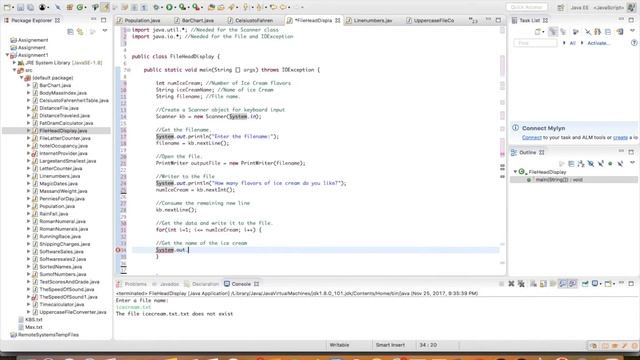Screen dimensions: 640x360
Task: Click the Search flashlight icon in toolbar
Action: (232, 7)
